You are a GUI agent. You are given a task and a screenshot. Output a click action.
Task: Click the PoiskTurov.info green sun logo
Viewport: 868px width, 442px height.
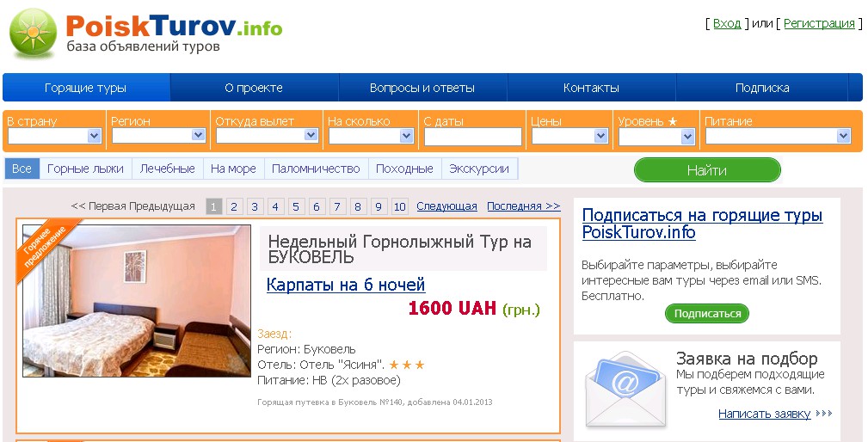click(34, 34)
